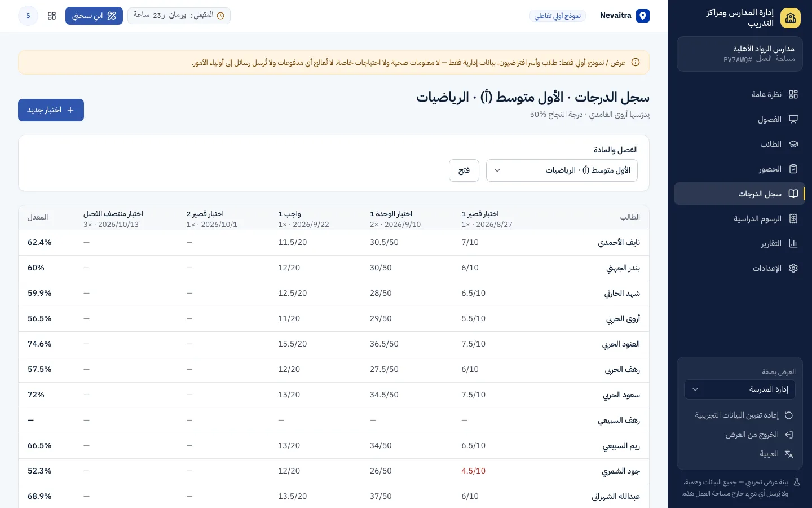Click the reports bar chart icon
Image resolution: width=812 pixels, height=508 pixels.
[793, 243]
